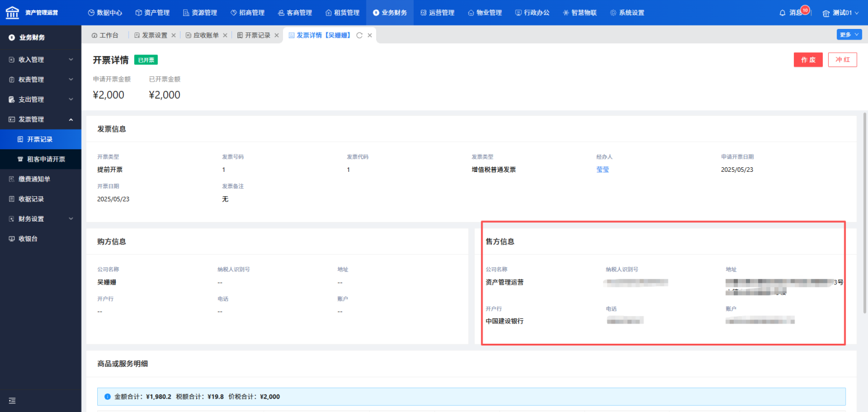The height and width of the screenshot is (412, 868).
Task: Open the 测试01 user account menu
Action: point(841,13)
